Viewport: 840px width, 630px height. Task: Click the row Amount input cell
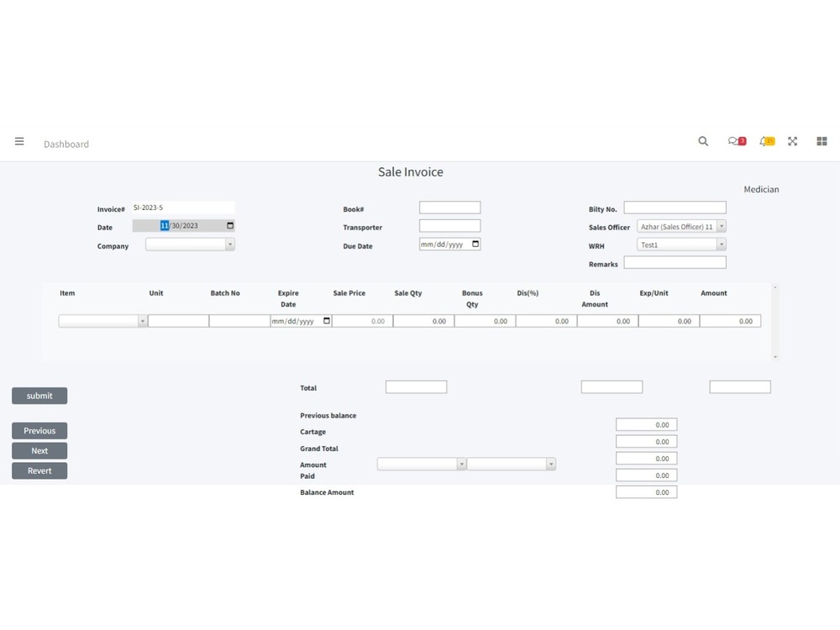[x=731, y=321]
